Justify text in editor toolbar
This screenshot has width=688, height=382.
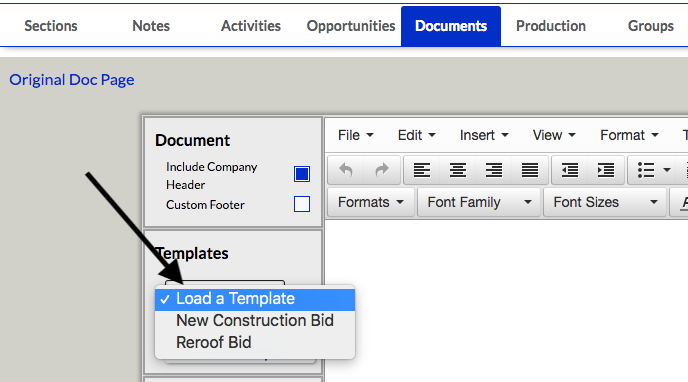(530, 170)
